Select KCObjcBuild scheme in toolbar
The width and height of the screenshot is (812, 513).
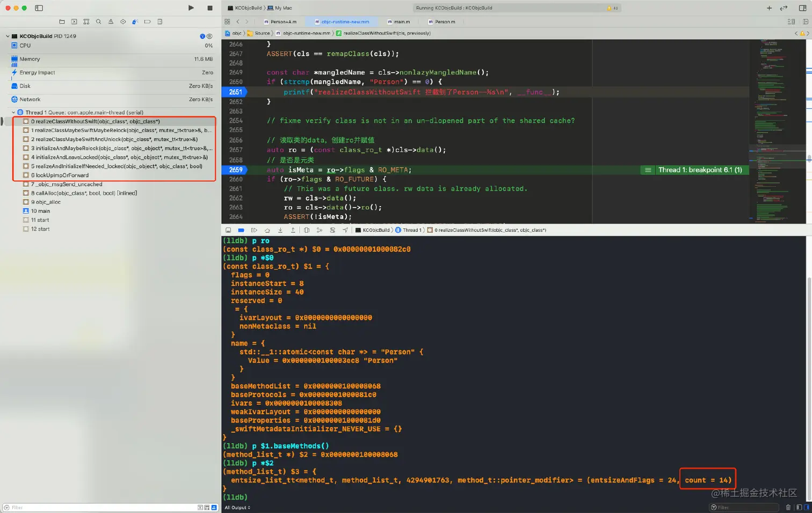245,8
